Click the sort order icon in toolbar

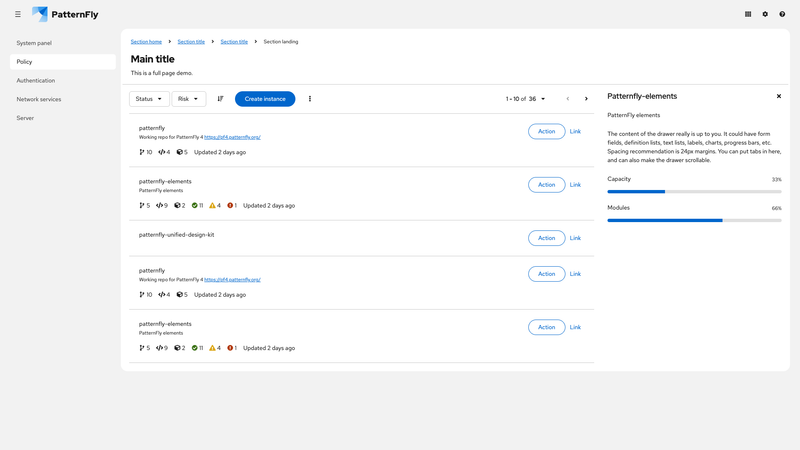[220, 99]
